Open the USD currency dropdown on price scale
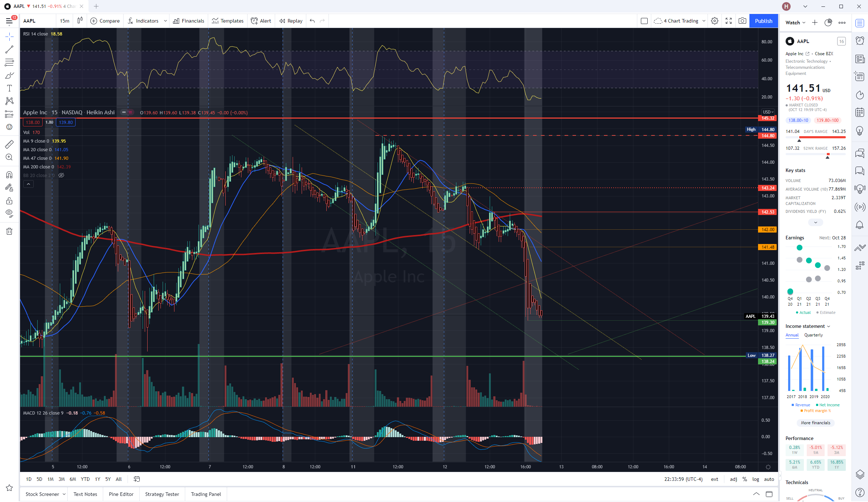This screenshot has width=868, height=502. coord(768,112)
